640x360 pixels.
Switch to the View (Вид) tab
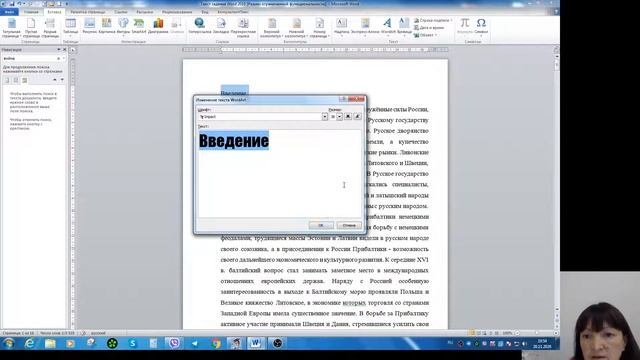click(205, 12)
